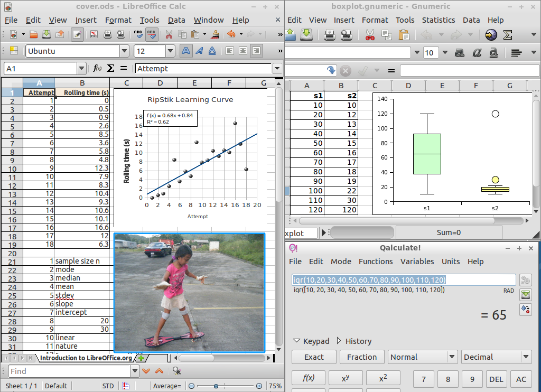Click the Gnumeric Copy icon
This screenshot has height=392, width=541.
[386, 34]
